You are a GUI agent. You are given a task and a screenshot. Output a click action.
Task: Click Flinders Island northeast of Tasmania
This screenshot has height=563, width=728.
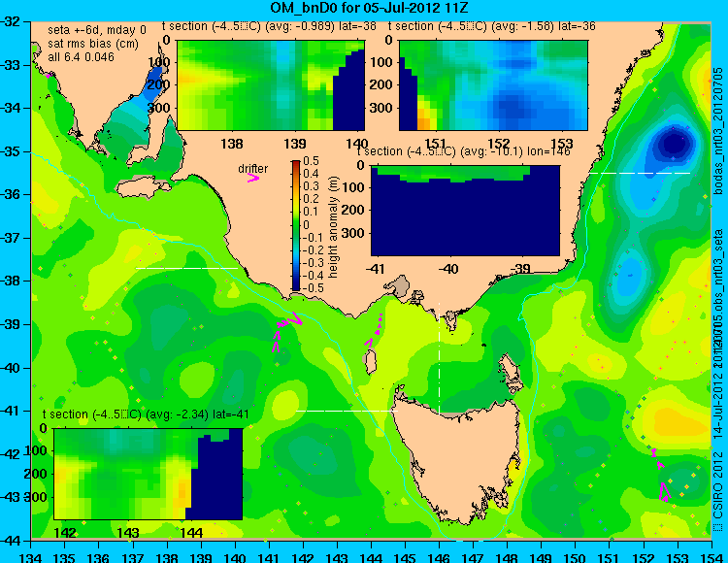(511, 370)
